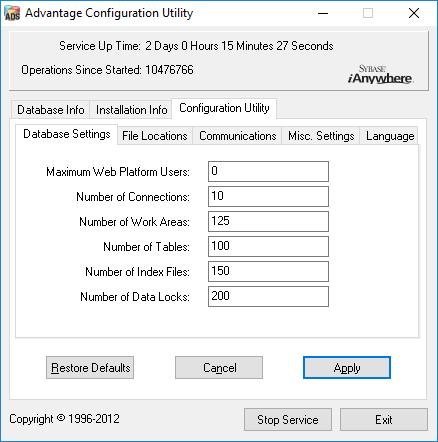This screenshot has width=438, height=442.
Task: Select the Language tab
Action: [390, 136]
